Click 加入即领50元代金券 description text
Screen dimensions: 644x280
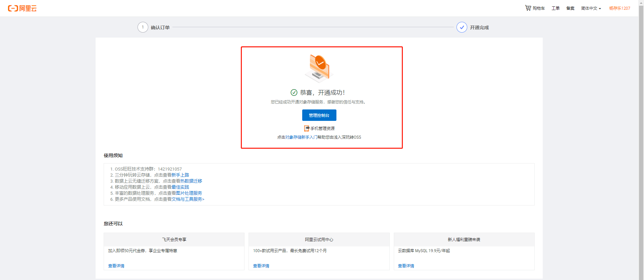pos(143,251)
